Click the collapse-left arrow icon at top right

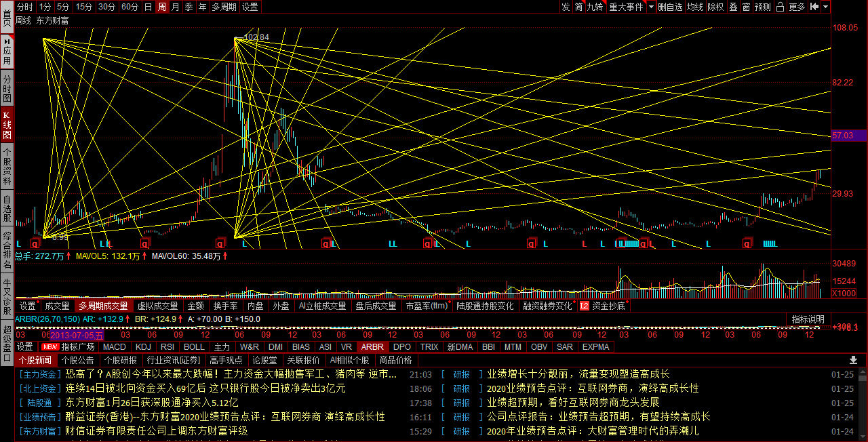tap(814, 7)
